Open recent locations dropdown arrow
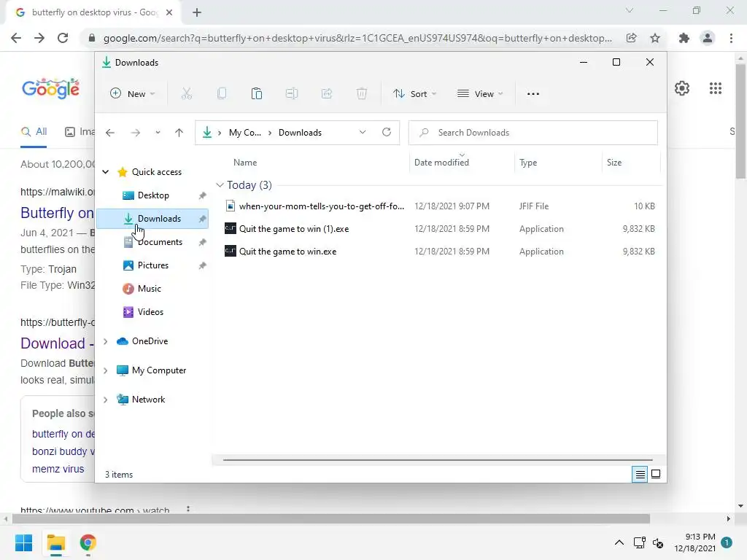747x560 pixels. tap(158, 133)
